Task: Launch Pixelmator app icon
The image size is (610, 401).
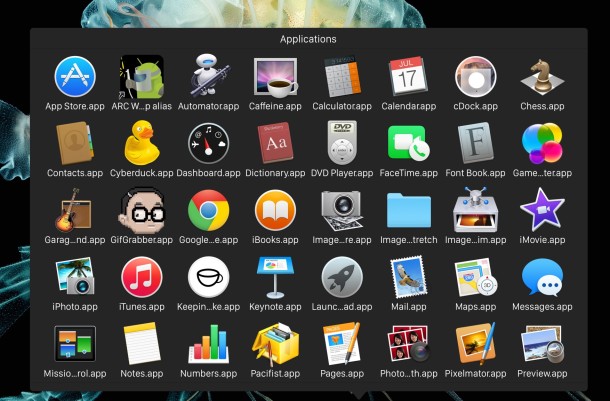Action: coord(475,343)
